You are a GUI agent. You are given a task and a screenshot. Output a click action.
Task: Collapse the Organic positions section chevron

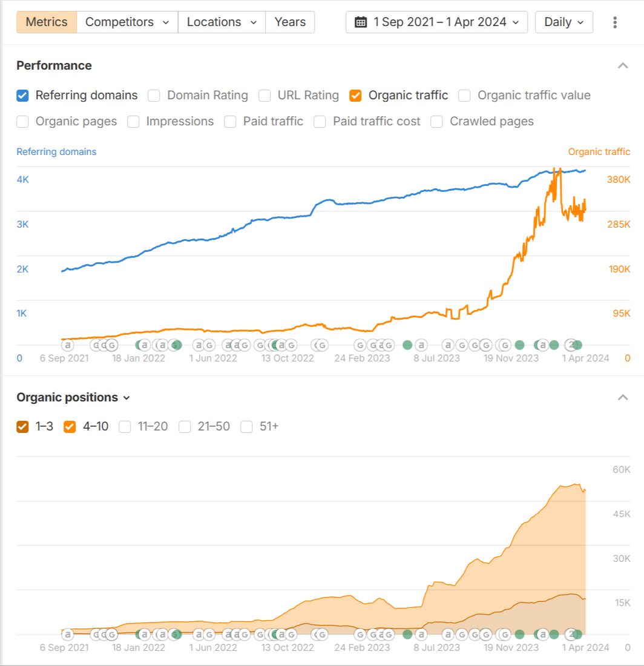pos(622,397)
